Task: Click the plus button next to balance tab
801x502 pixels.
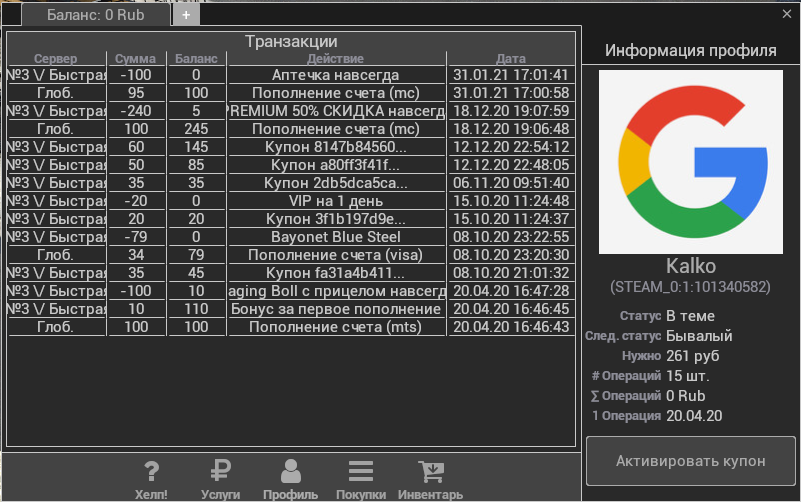Action: [x=186, y=15]
